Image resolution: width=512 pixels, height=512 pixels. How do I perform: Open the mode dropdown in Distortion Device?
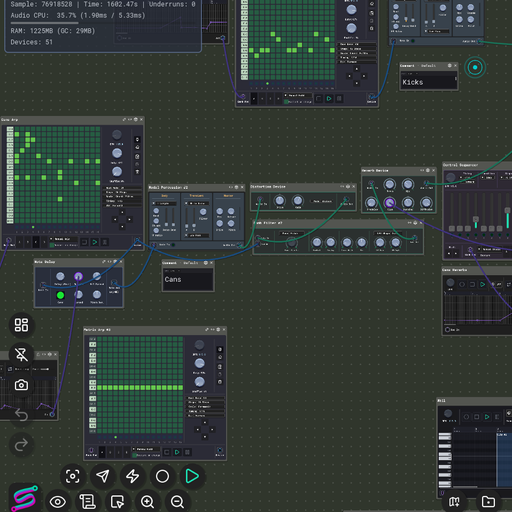pyautogui.click(x=321, y=201)
